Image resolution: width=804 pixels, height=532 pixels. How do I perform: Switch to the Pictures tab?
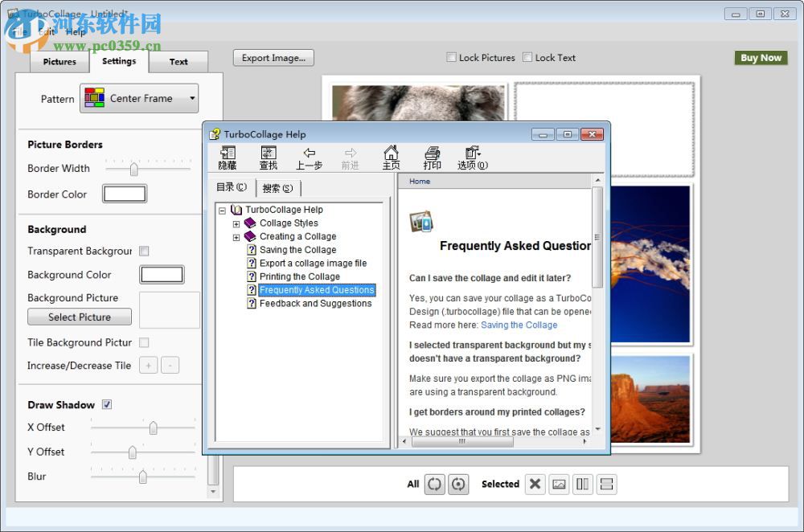point(59,62)
